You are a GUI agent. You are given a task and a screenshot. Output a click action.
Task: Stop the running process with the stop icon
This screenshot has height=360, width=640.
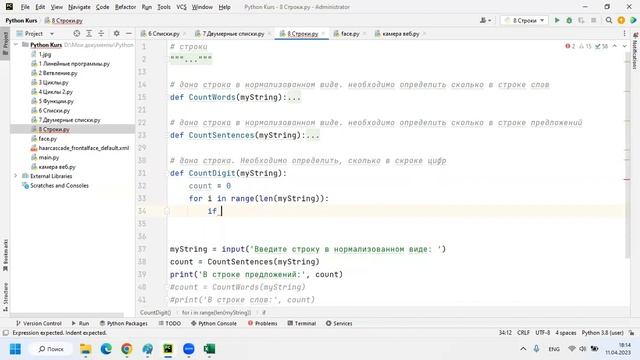pos(593,20)
